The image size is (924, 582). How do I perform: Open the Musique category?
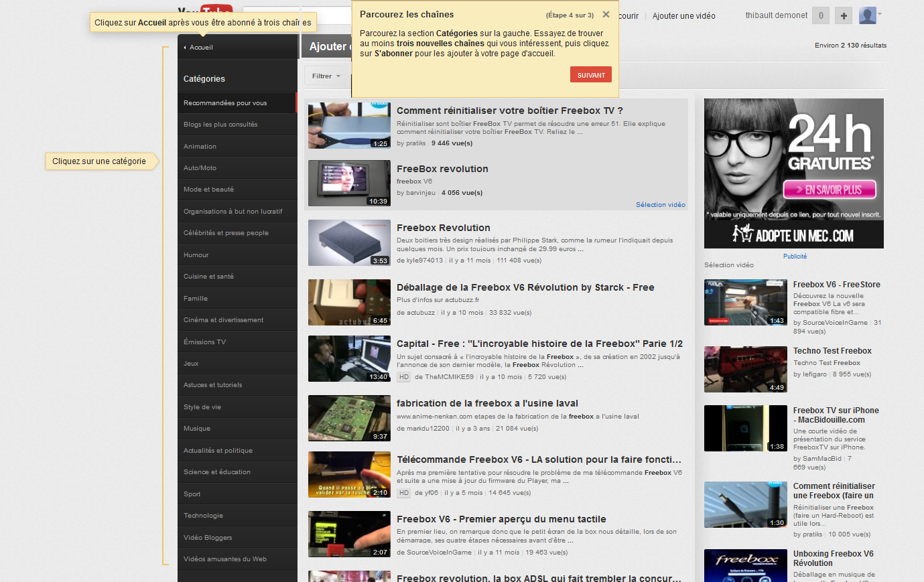coord(197,429)
